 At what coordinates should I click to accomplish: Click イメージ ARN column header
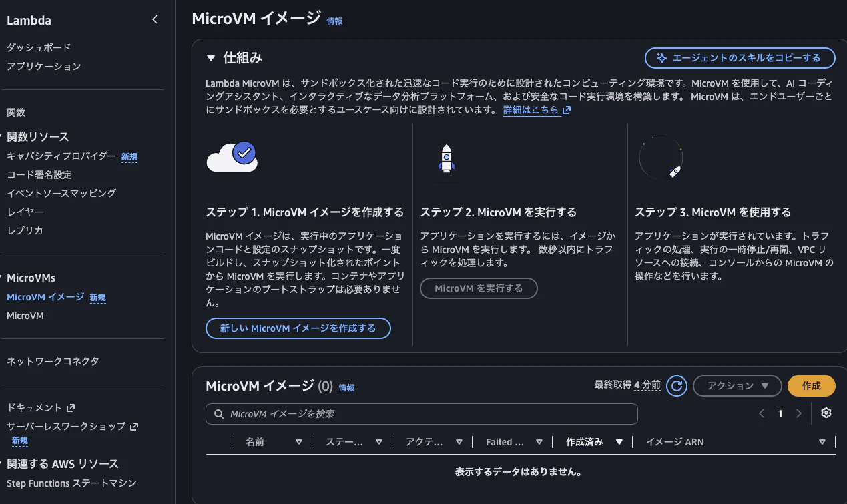(675, 442)
